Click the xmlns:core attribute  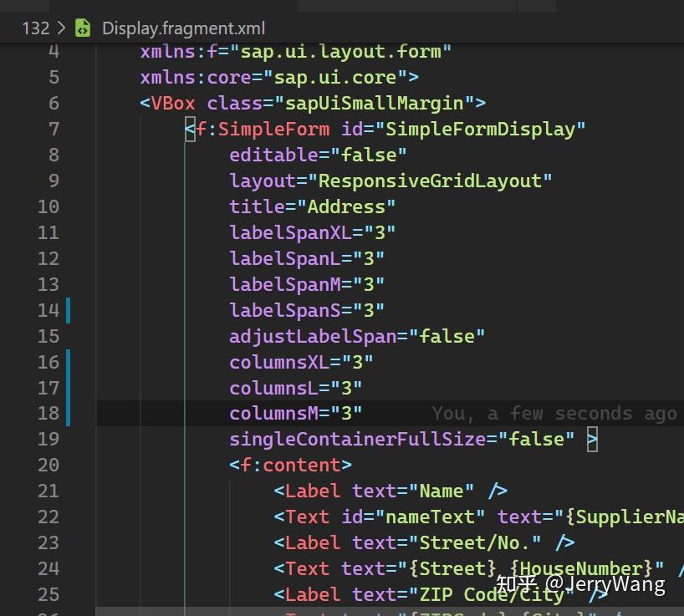coord(196,78)
